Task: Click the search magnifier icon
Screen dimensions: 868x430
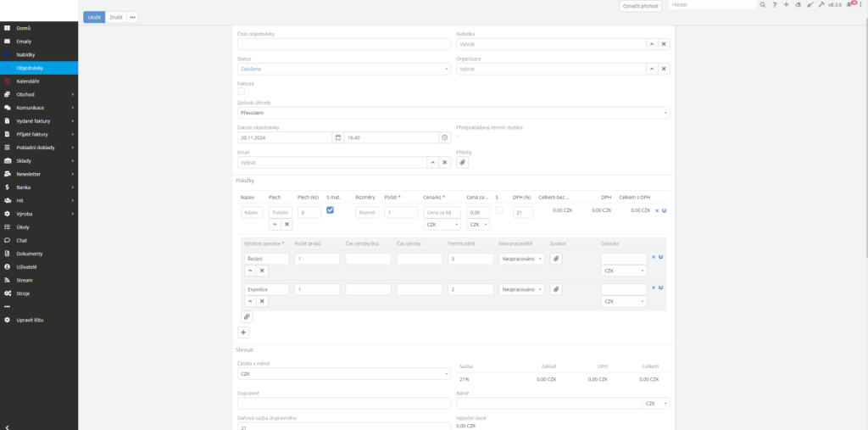Action: [762, 5]
